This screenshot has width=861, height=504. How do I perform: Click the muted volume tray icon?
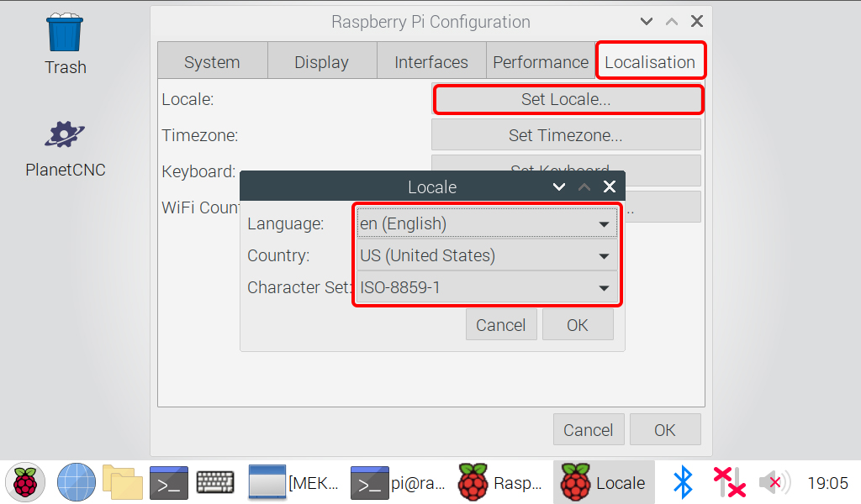coord(774,483)
